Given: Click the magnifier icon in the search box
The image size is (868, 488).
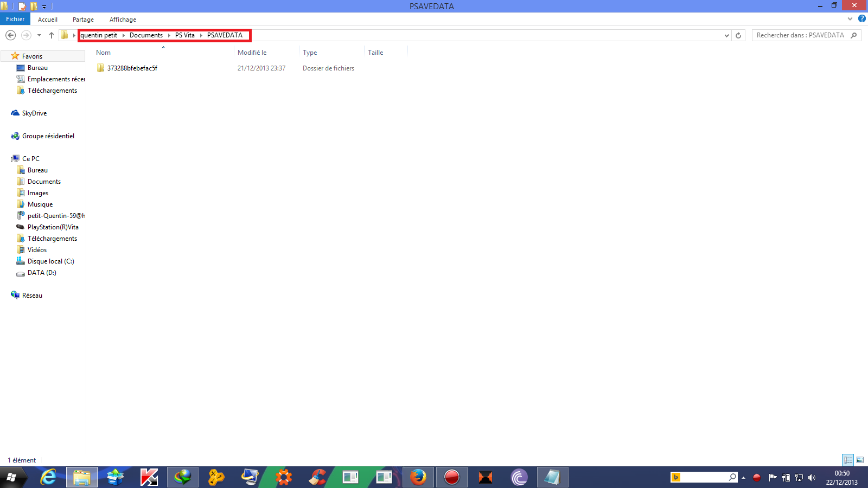Looking at the screenshot, I should coord(854,35).
